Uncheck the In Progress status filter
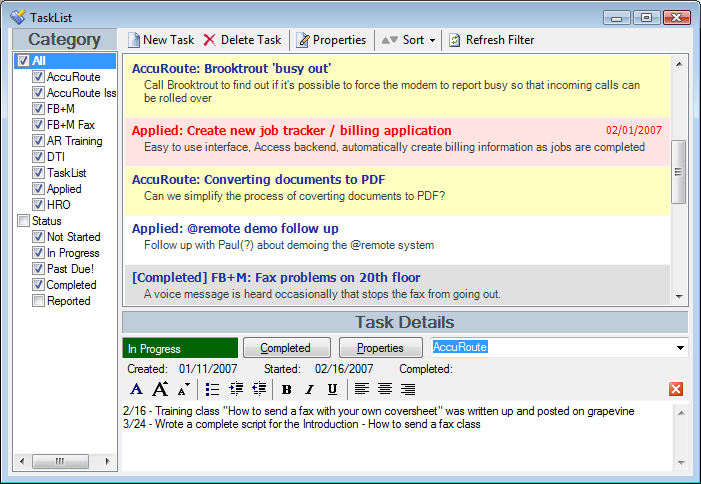This screenshot has width=701, height=484. point(38,253)
